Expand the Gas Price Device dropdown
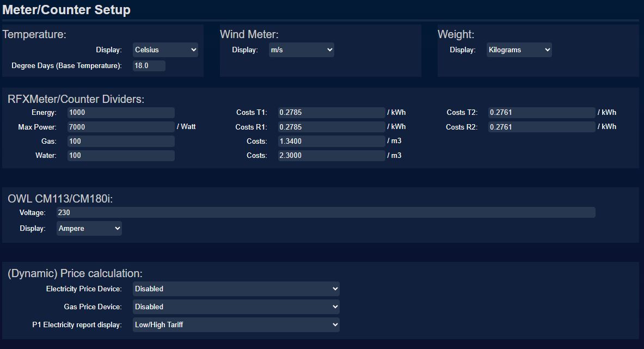Image resolution: width=644 pixels, height=349 pixels. click(236, 307)
